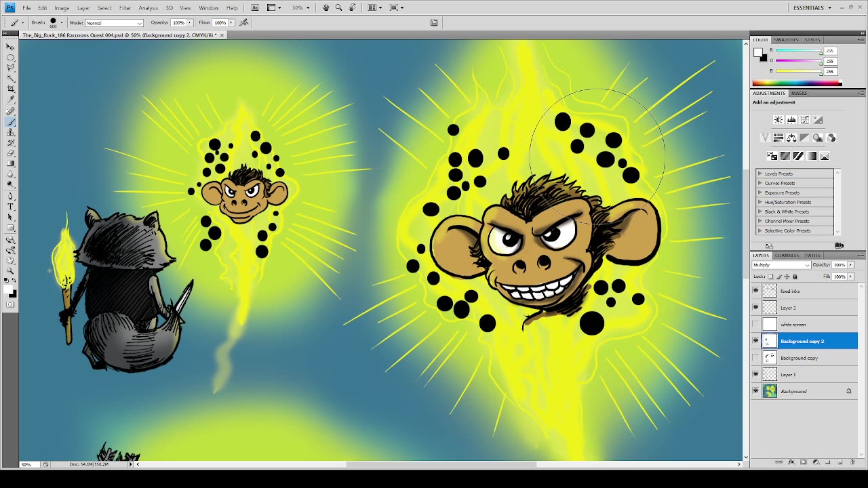This screenshot has width=868, height=488.
Task: Switch to the Swatches tab
Action: click(787, 40)
